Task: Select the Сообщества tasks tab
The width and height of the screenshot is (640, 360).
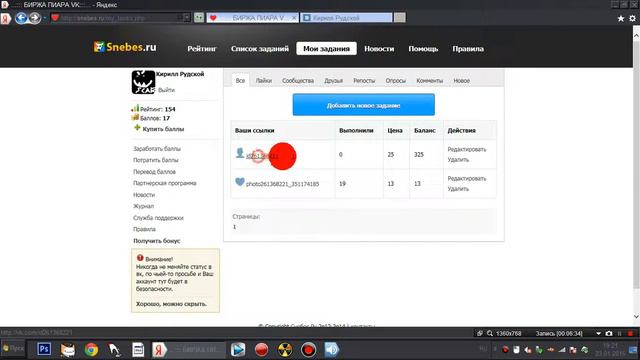Action: point(298,81)
